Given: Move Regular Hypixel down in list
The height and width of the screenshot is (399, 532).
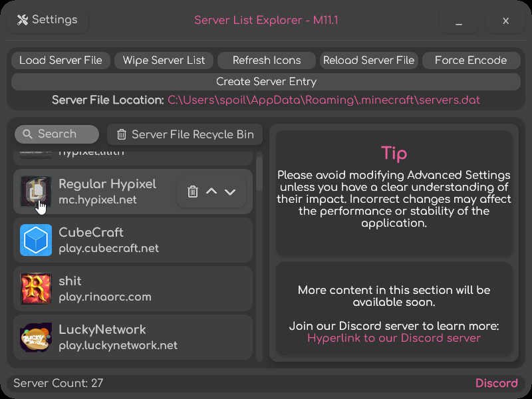Looking at the screenshot, I should click(230, 192).
